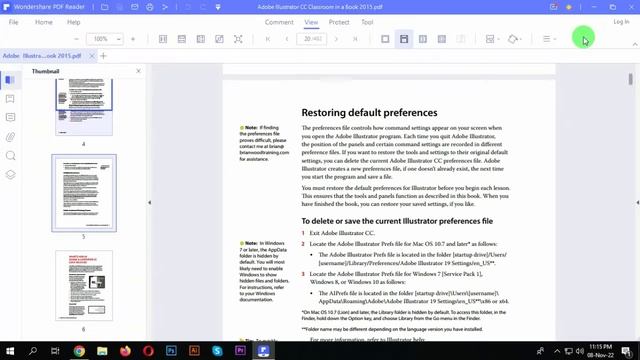Image resolution: width=640 pixels, height=360 pixels.
Task: Open the Layers panel sidebar icon
Action: pos(10,174)
